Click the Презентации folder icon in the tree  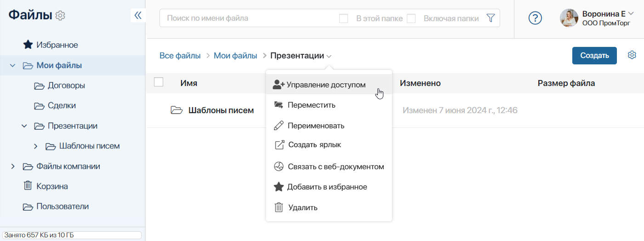click(39, 126)
